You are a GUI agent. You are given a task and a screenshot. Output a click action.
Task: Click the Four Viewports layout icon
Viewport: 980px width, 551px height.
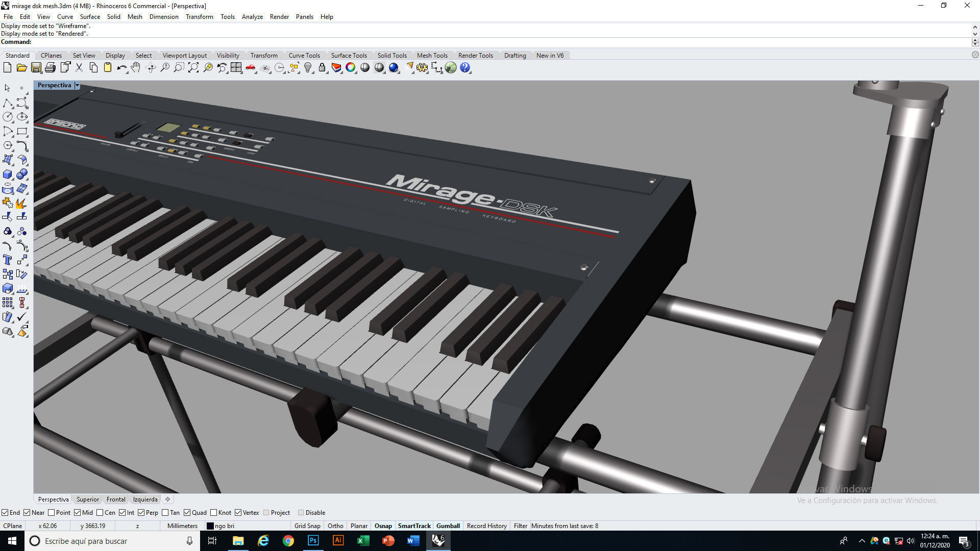click(x=236, y=68)
